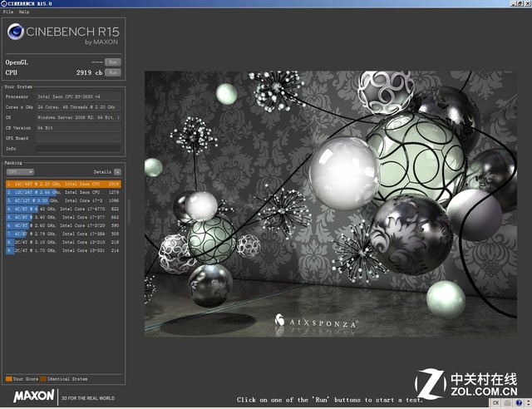The width and height of the screenshot is (532, 409).
Task: Open the language bar help icon
Action: click(x=519, y=403)
